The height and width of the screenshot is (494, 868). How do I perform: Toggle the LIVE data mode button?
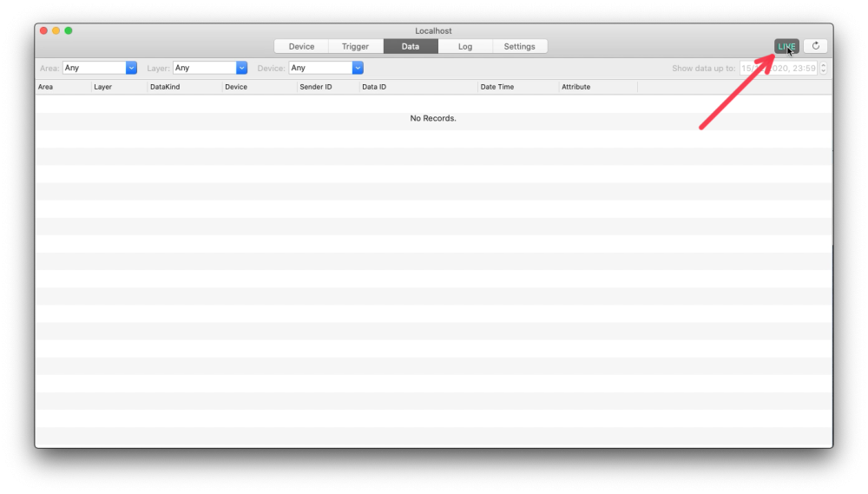coord(786,47)
